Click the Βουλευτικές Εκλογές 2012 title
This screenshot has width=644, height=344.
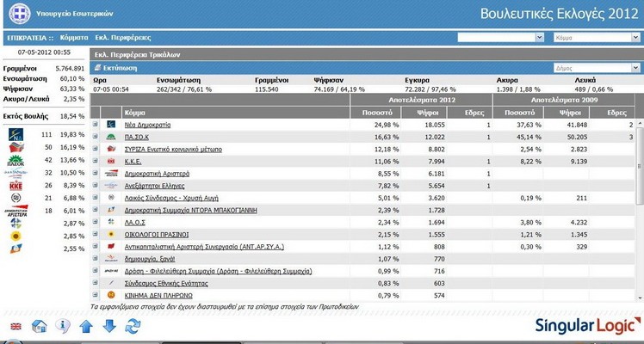559,14
